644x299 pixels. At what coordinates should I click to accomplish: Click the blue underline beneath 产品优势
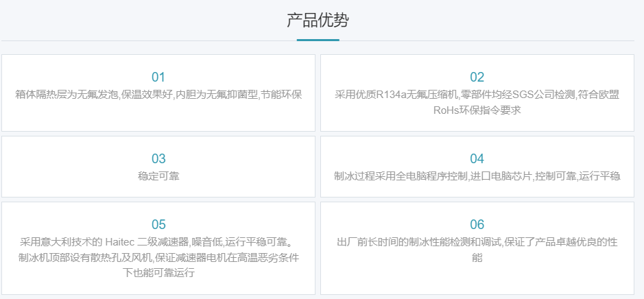318,40
